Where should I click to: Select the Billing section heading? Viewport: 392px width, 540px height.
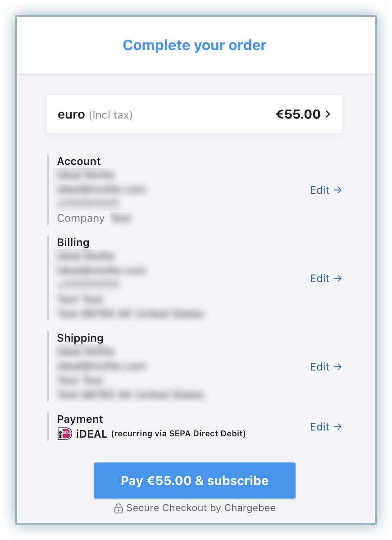(x=73, y=243)
